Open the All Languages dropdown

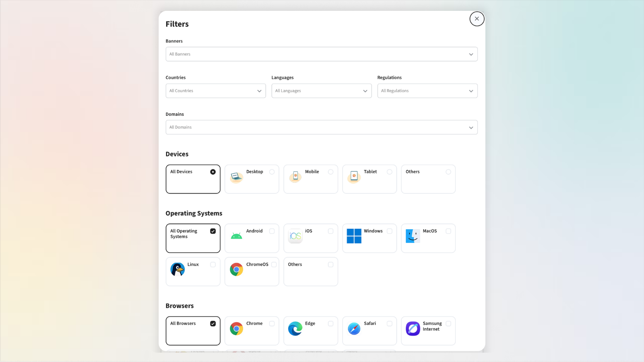point(322,91)
